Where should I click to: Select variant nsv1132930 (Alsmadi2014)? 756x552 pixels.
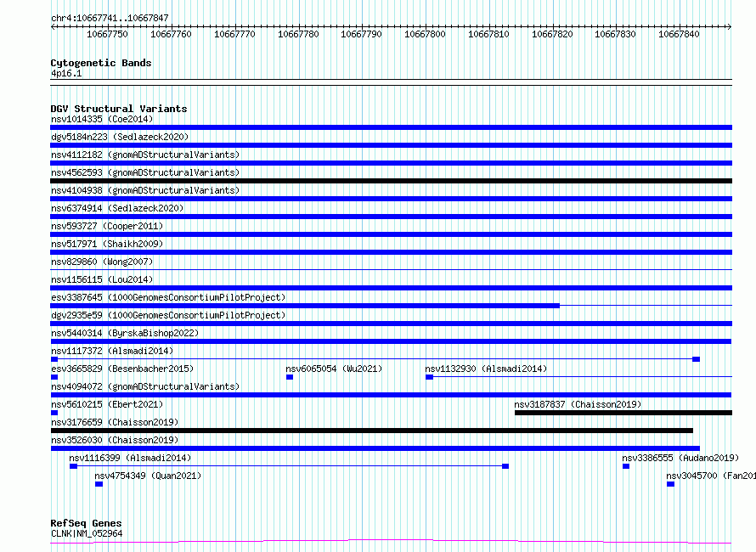click(x=486, y=369)
